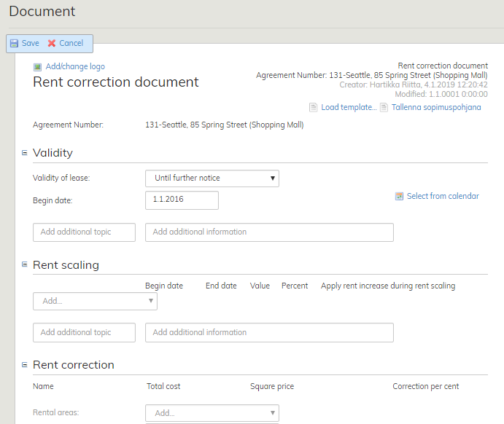
Task: Click the Add/change logo image icon
Action: click(x=37, y=67)
